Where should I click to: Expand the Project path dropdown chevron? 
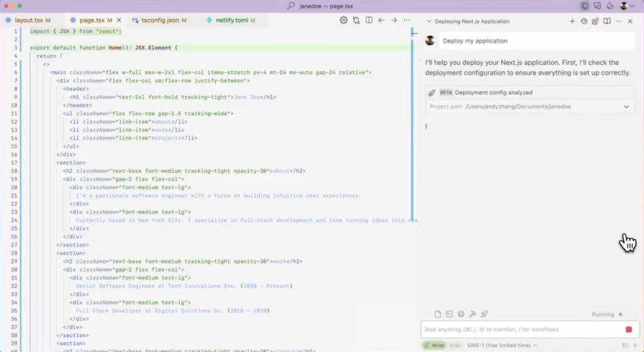[x=626, y=107]
